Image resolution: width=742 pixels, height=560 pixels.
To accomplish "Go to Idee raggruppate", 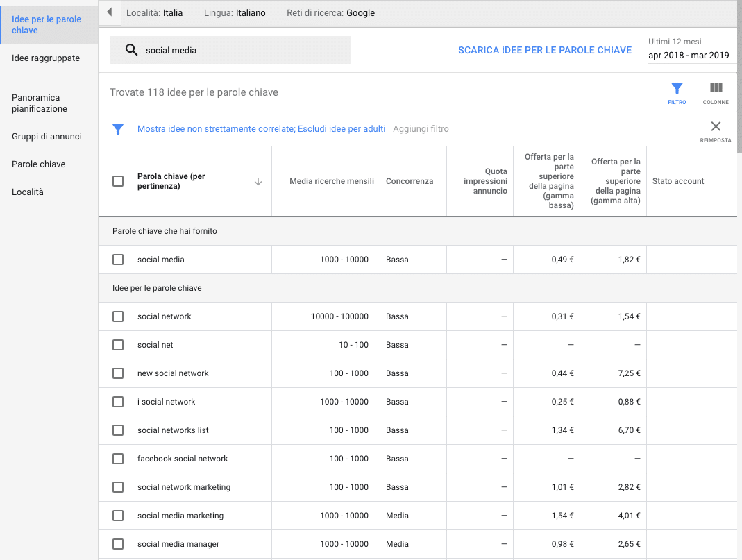I will 46,58.
